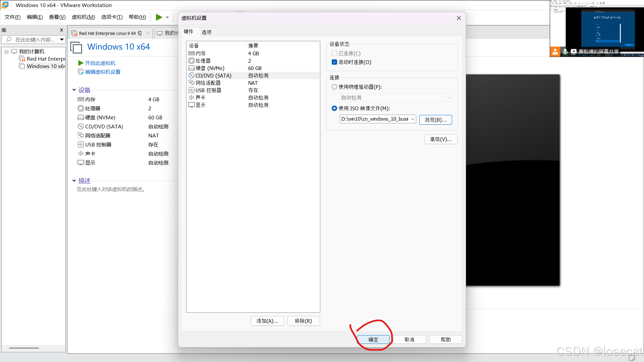Select network adapter icon in dialog device list

point(192,83)
